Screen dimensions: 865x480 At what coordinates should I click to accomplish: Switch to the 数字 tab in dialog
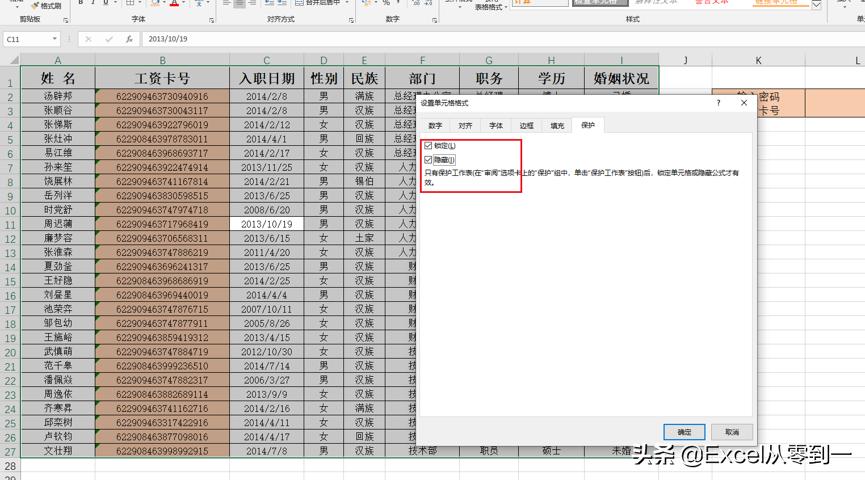point(435,126)
